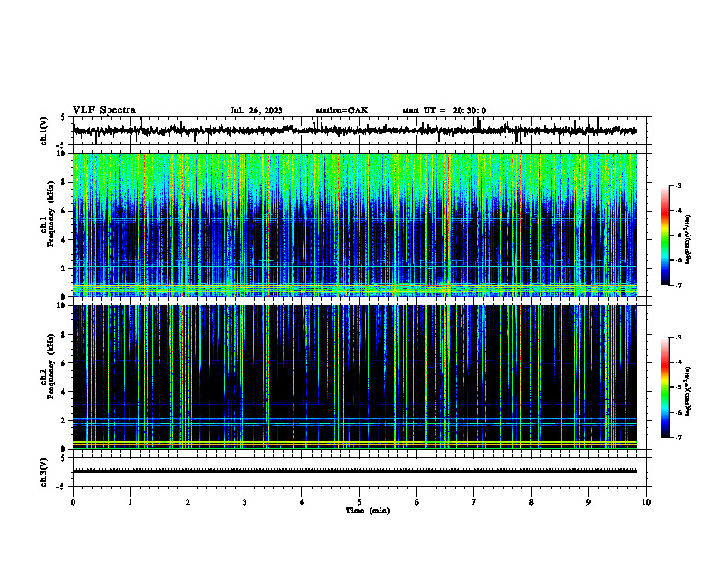This screenshot has width=728, height=563.
Task: Click the ch.3(V) axis label
Action: (x=44, y=472)
